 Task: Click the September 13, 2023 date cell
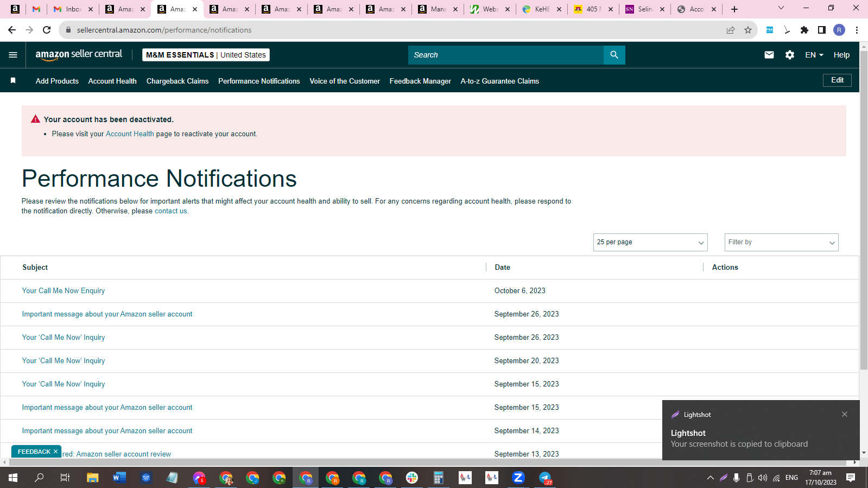click(526, 454)
